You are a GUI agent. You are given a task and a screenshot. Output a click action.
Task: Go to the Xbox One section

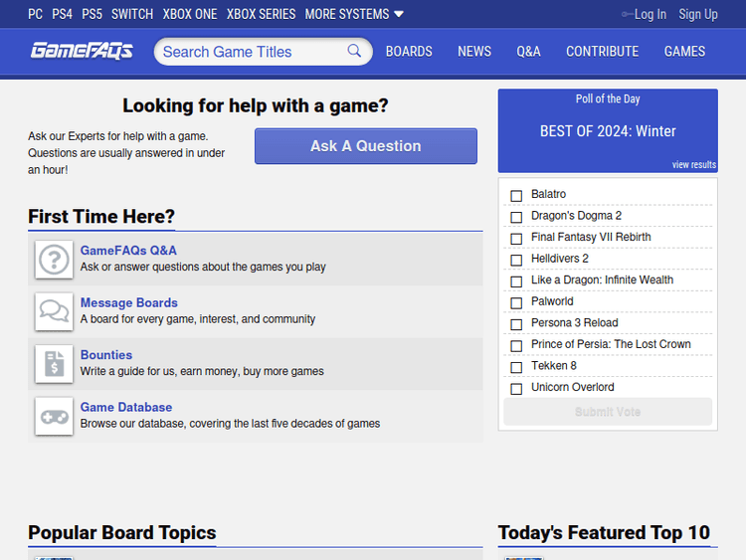point(190,14)
